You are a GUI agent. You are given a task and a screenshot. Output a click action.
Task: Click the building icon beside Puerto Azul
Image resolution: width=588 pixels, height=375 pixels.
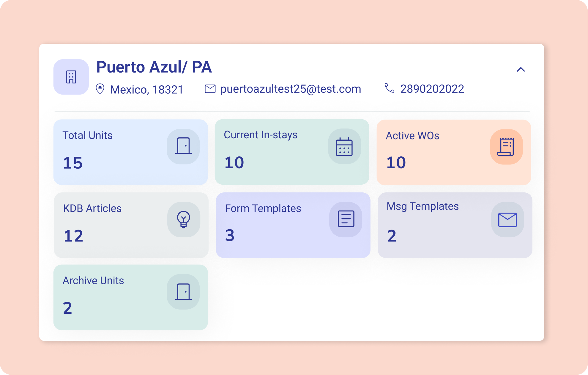click(x=71, y=77)
